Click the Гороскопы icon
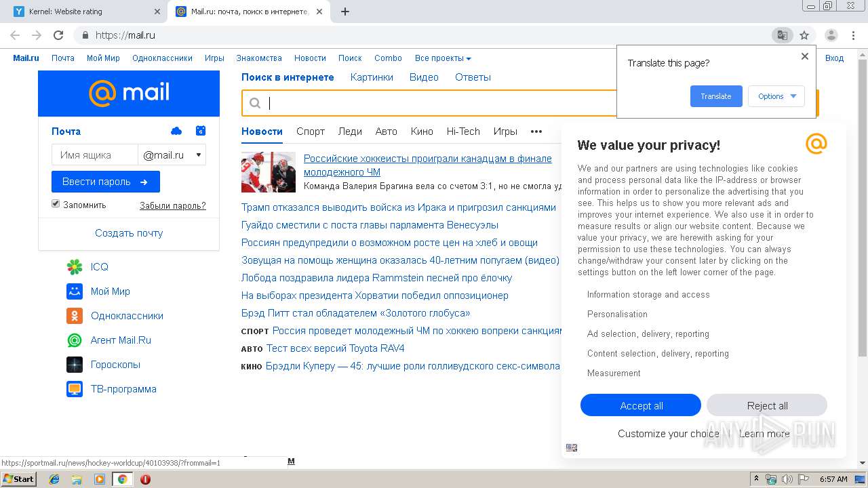Screen dimensions: 868x488 (x=75, y=365)
